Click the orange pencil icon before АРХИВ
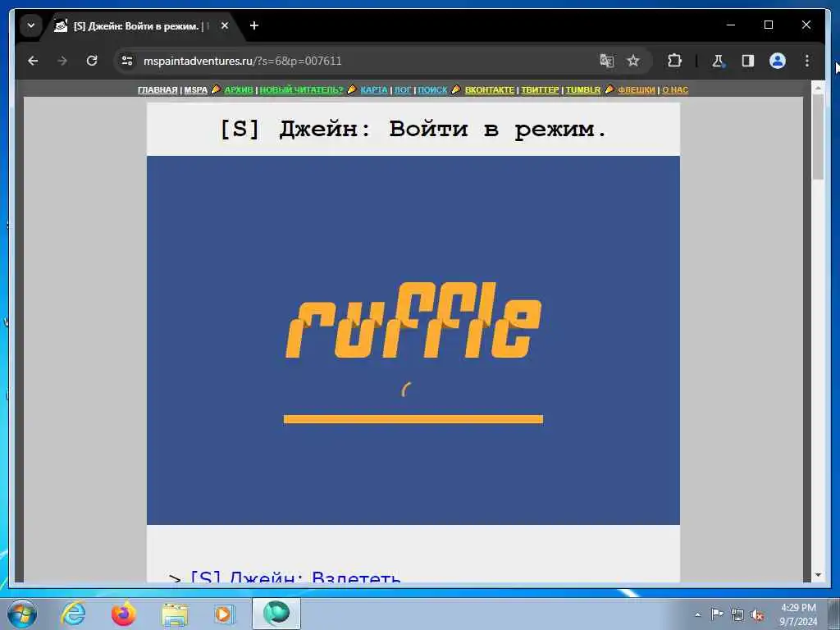Viewport: 840px width, 630px height. click(216, 89)
